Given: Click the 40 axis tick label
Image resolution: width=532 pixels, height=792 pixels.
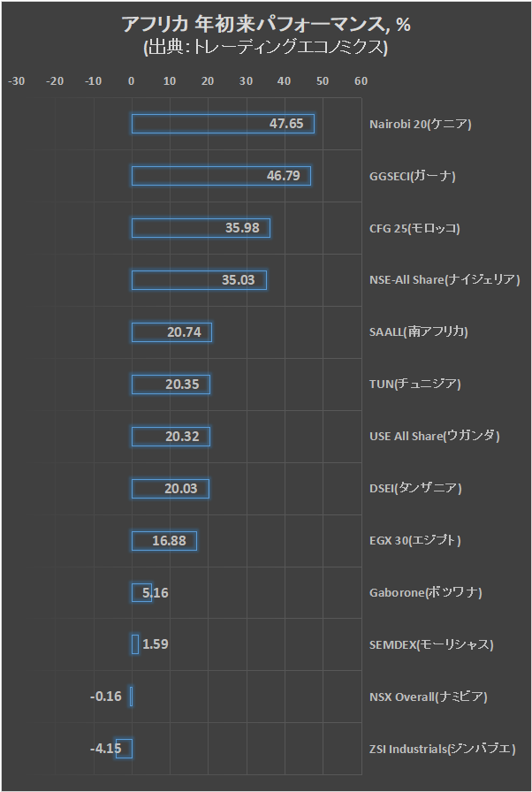Looking at the screenshot, I should tap(285, 81).
